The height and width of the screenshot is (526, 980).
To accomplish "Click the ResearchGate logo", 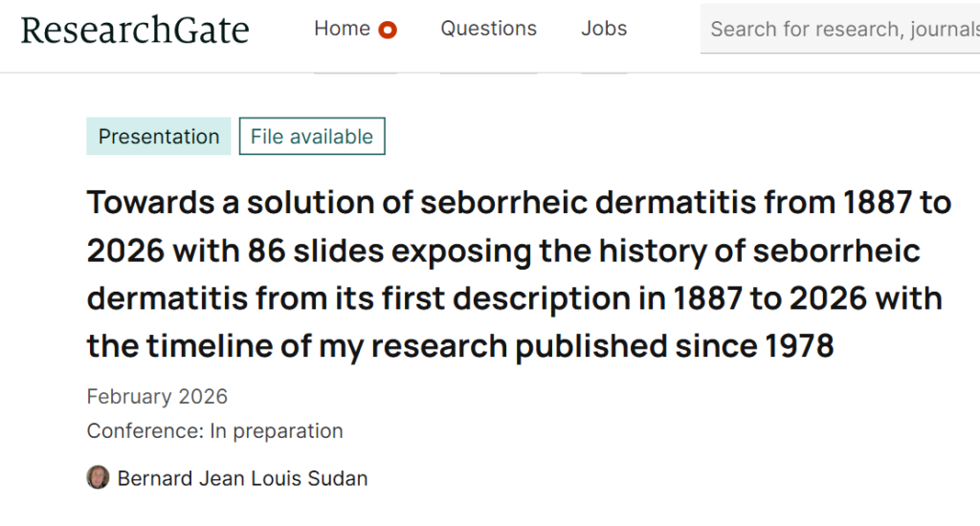I will coord(135,31).
